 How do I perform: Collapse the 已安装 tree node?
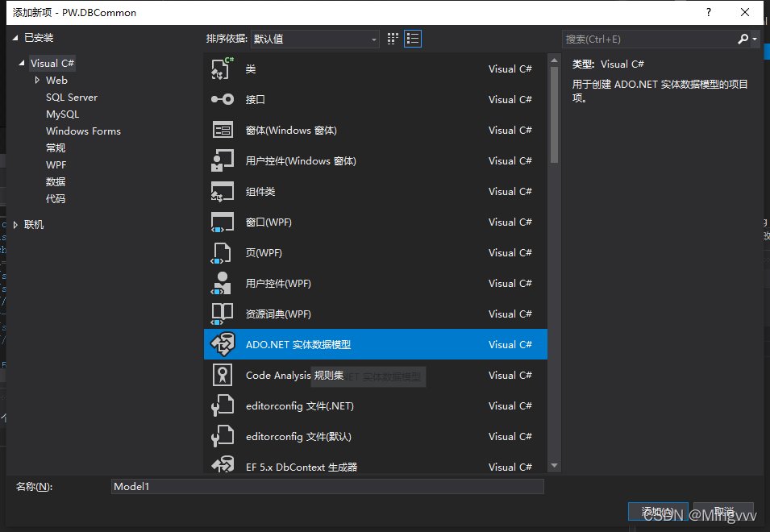click(15, 38)
